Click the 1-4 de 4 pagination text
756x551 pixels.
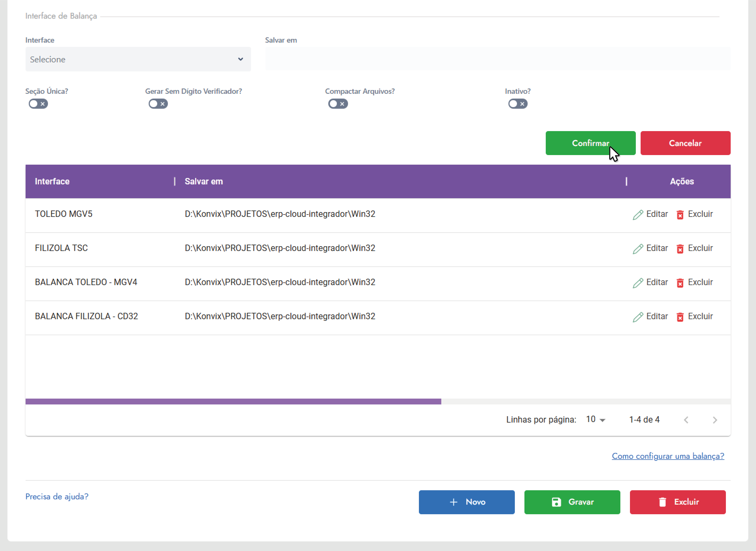(x=644, y=420)
